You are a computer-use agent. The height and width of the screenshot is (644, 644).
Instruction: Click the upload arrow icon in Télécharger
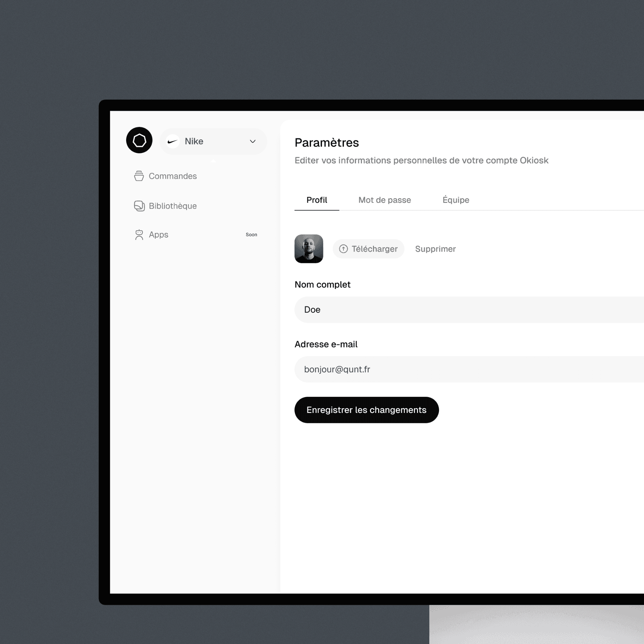pos(343,249)
